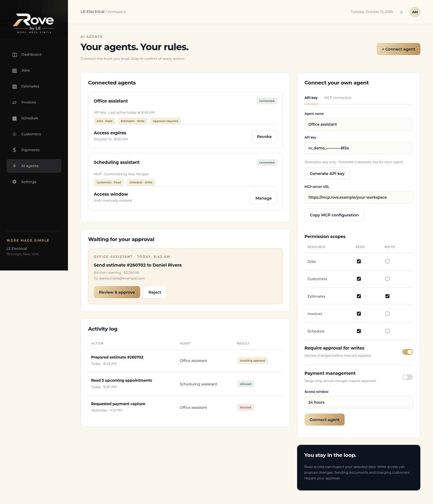Click the API key input field

coord(358,148)
